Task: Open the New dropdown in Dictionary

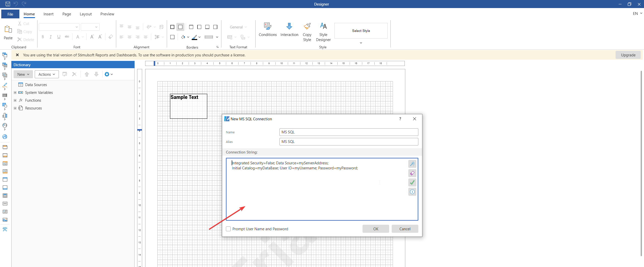Action: [23, 74]
